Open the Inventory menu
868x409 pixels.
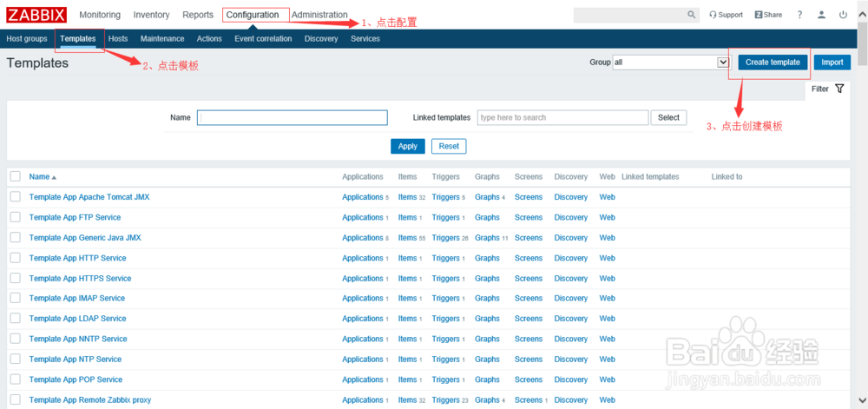coord(151,15)
